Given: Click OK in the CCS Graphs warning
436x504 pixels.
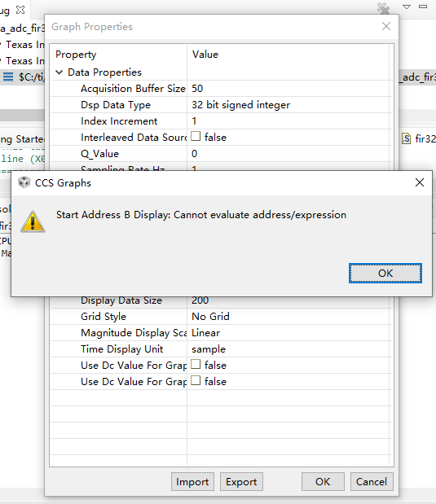Looking at the screenshot, I should [x=385, y=274].
